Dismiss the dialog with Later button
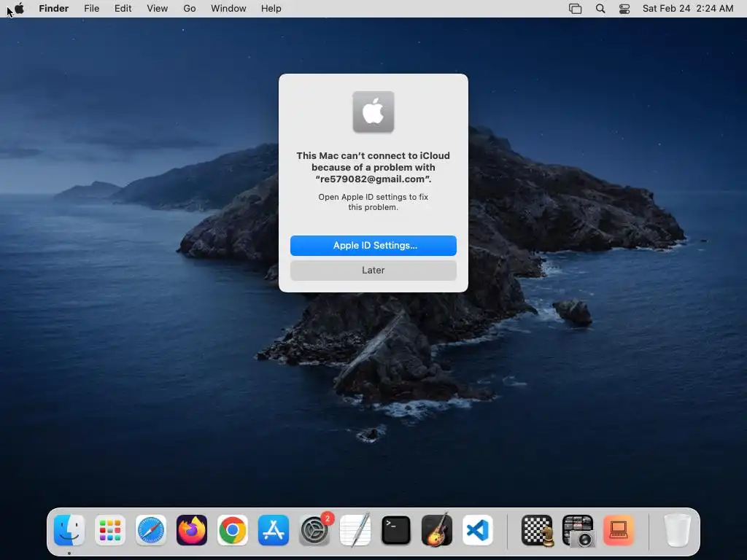 373,271
